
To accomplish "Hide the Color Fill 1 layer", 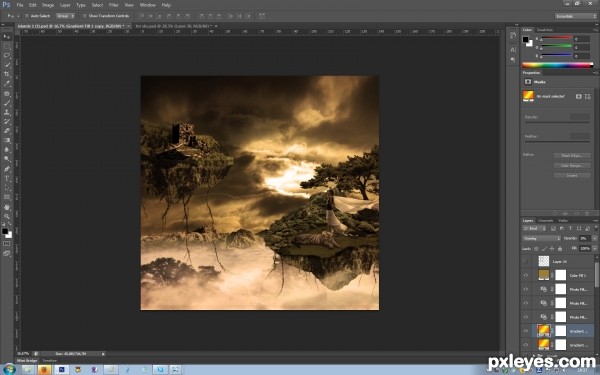I will (x=526, y=275).
